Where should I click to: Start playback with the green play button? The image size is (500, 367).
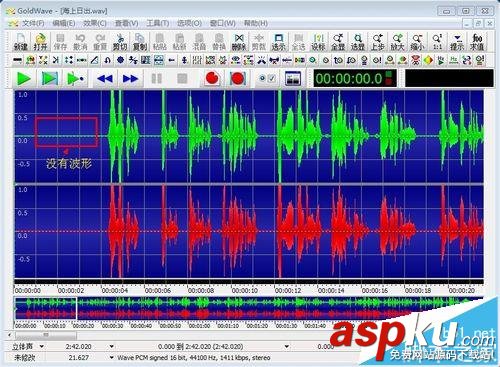tap(23, 79)
